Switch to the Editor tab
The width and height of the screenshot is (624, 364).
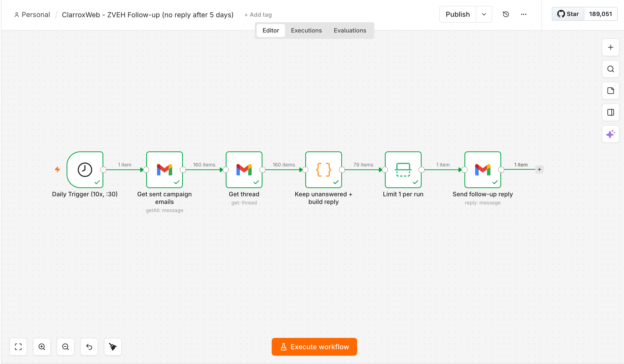[271, 31]
